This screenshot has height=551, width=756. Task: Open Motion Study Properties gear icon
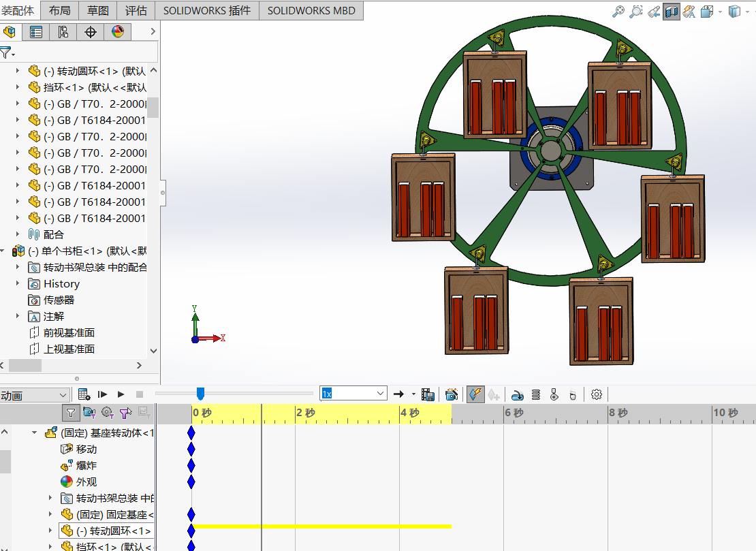point(597,394)
